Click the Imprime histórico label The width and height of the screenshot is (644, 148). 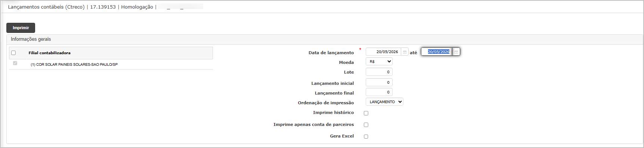[x=333, y=112]
